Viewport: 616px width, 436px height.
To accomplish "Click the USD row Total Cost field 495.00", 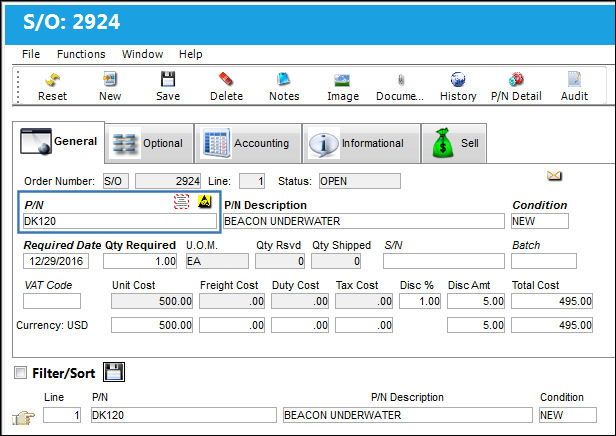I will (552, 325).
